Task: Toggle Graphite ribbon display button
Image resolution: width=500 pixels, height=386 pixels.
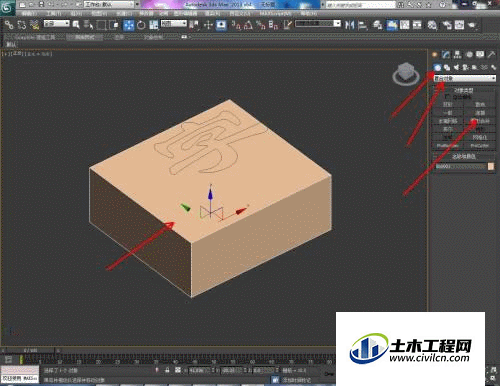Action: click(x=391, y=25)
